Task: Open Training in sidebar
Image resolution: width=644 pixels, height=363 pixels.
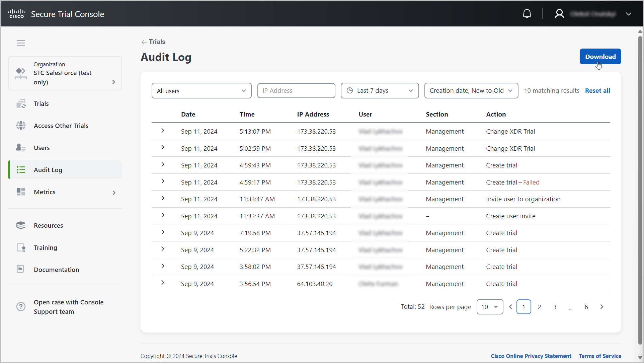Action: pyautogui.click(x=46, y=247)
